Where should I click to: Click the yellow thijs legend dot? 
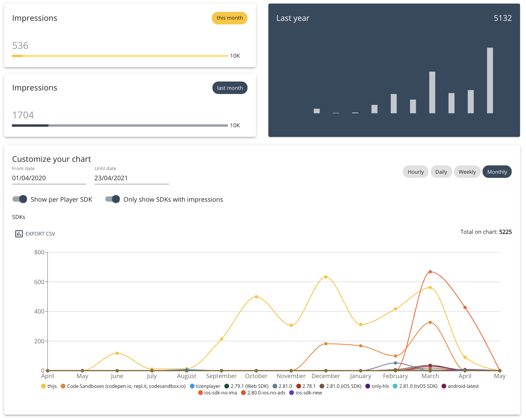click(43, 386)
